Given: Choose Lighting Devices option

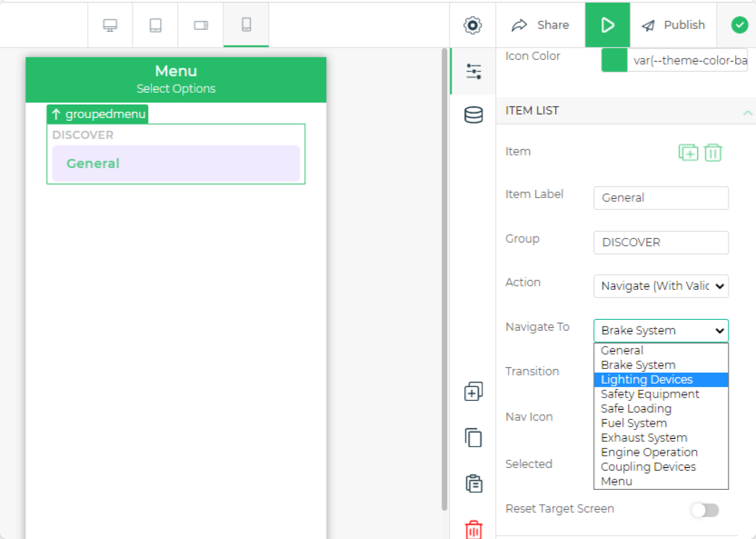Looking at the screenshot, I should click(661, 380).
